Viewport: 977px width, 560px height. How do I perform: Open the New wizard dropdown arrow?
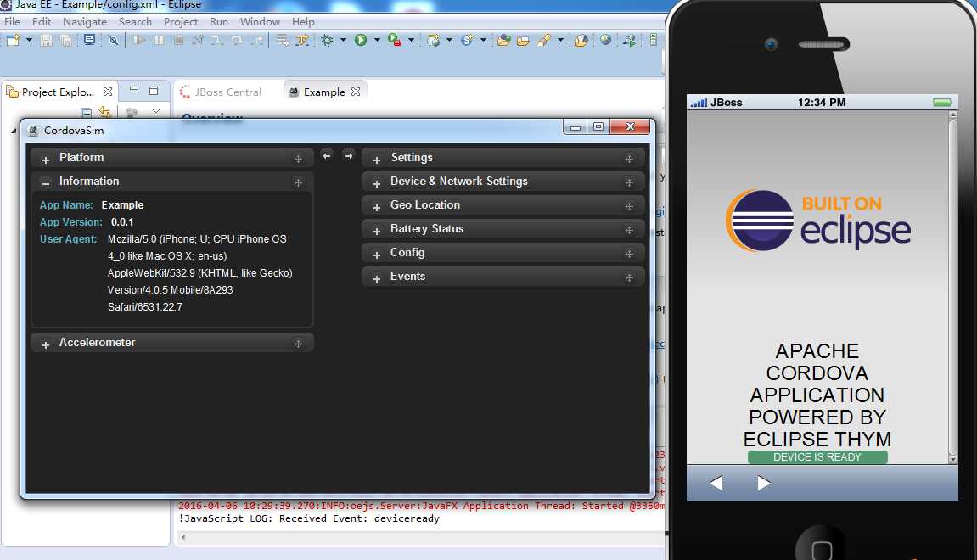point(29,41)
